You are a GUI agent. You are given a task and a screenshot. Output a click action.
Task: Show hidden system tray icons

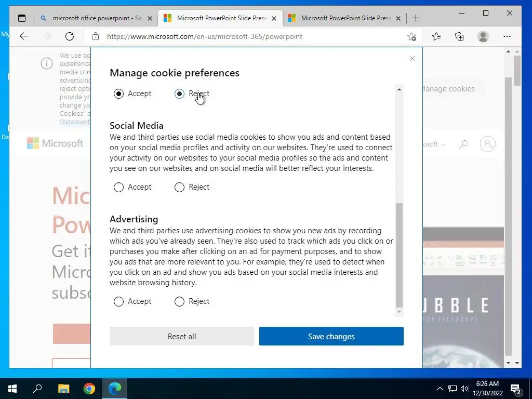click(440, 389)
